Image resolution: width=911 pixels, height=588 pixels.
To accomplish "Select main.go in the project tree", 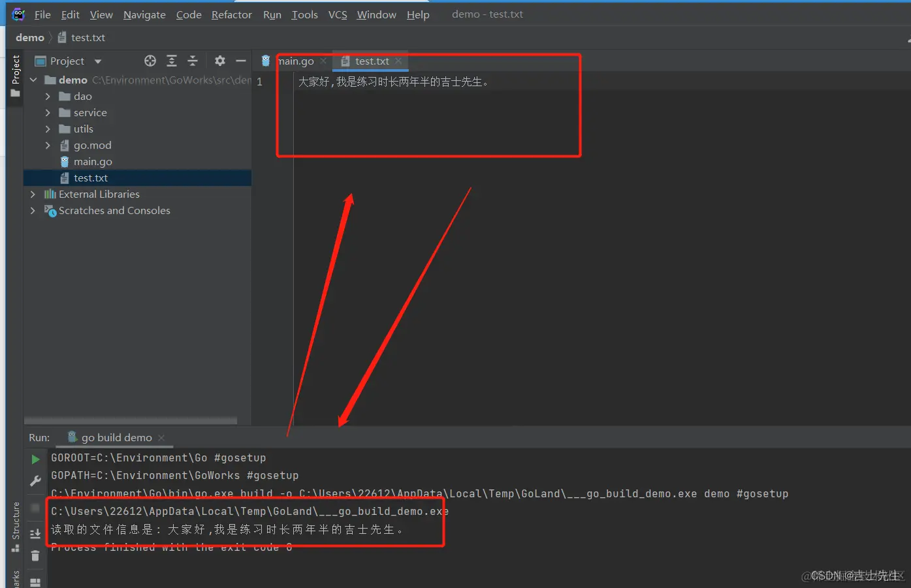I will point(93,161).
